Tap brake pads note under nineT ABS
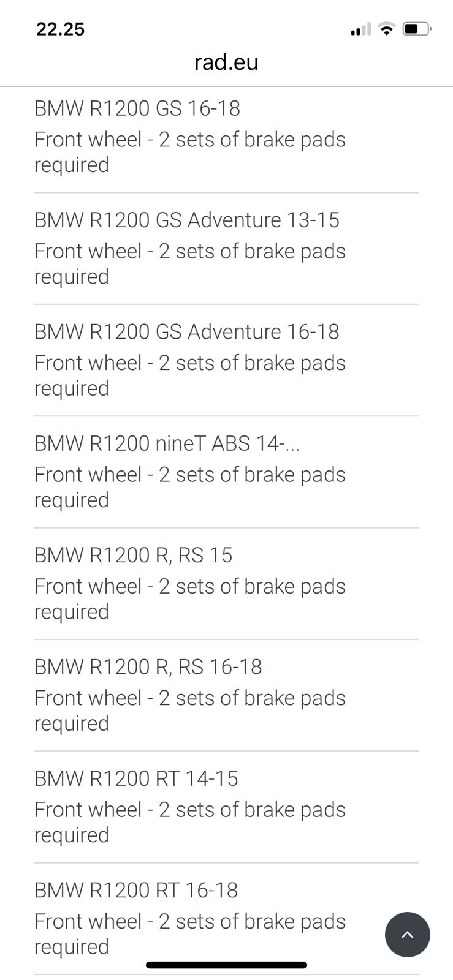 coord(189,487)
